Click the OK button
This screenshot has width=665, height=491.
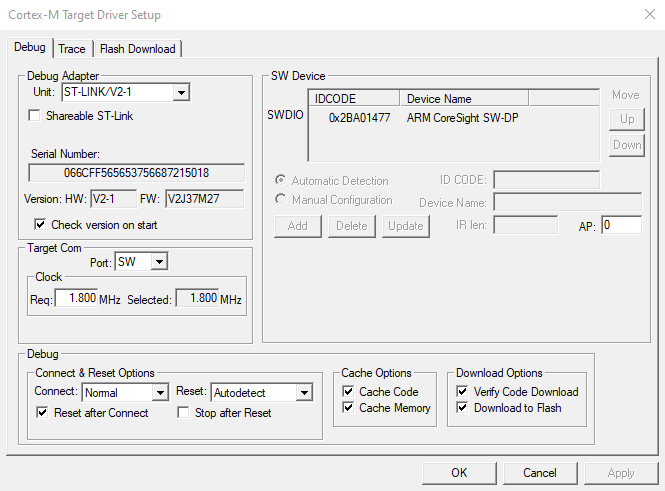[x=459, y=473]
